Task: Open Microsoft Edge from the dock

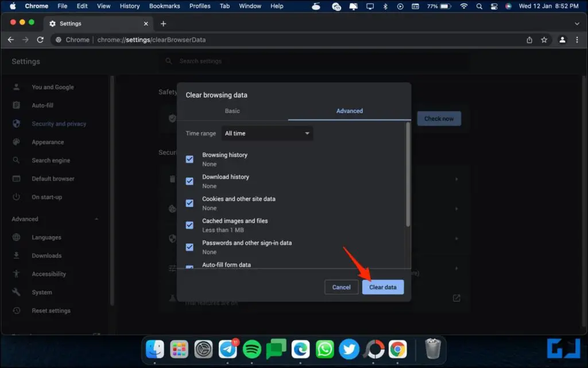Action: coord(300,349)
